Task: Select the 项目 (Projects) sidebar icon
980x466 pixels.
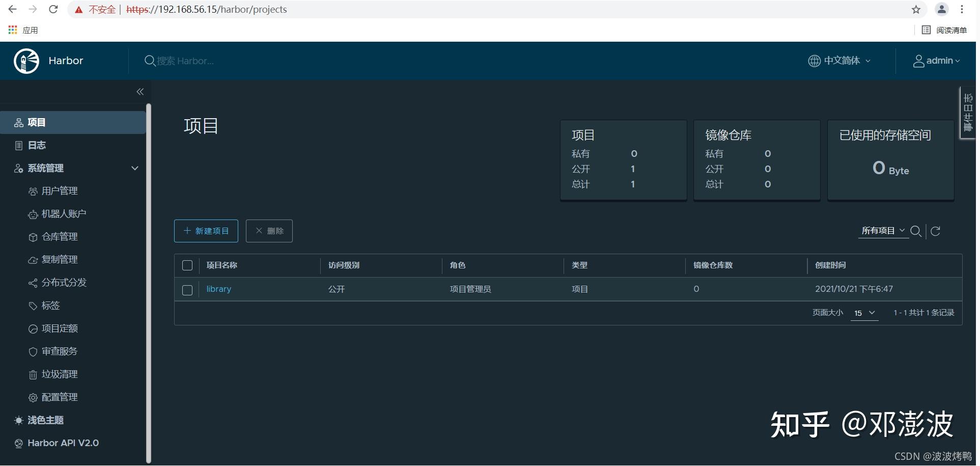Action: pyautogui.click(x=18, y=122)
